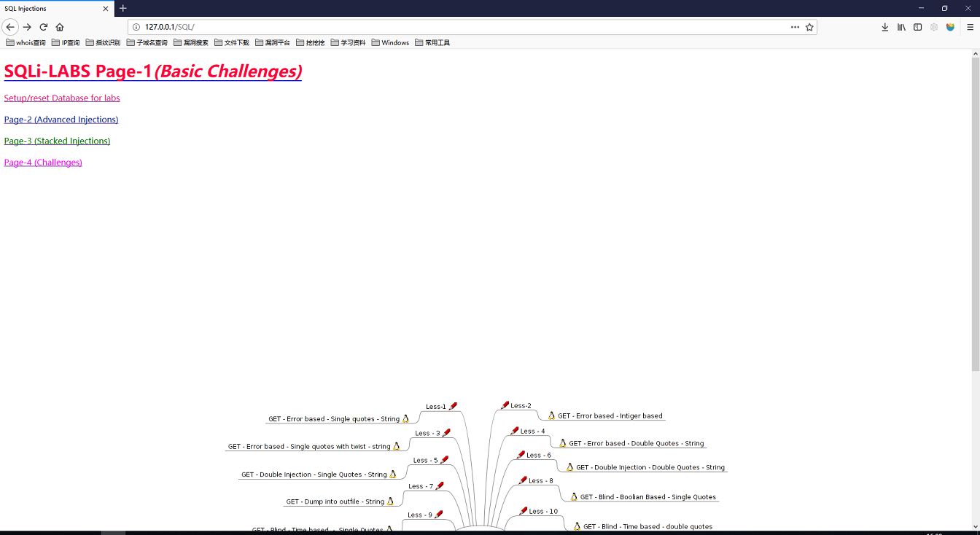Open the '漏洞平台' bookmark folder
The height and width of the screenshot is (535, 980).
[x=273, y=42]
